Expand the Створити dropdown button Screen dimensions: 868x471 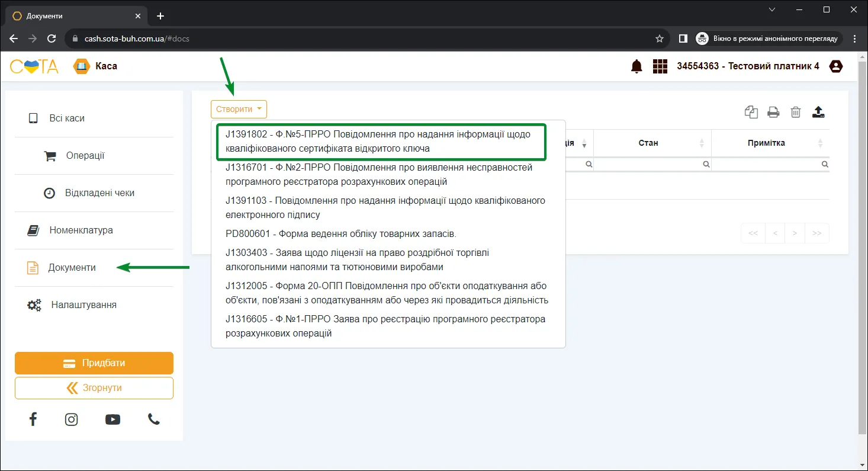click(x=239, y=109)
